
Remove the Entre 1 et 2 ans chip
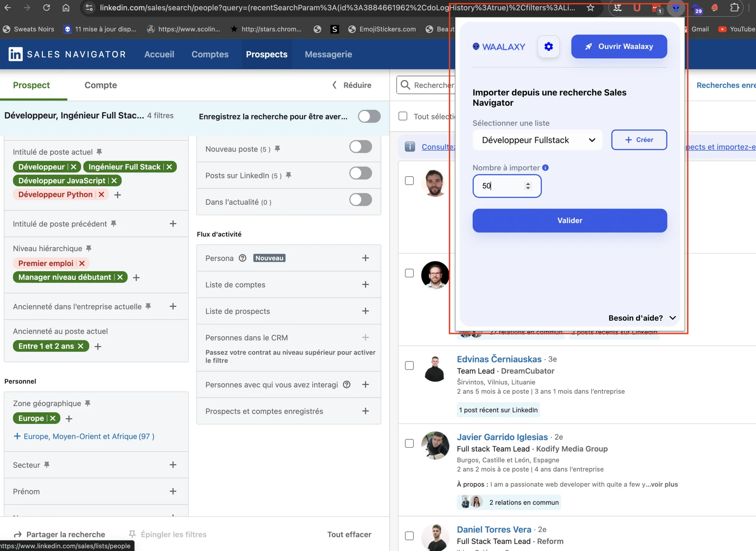coord(81,346)
